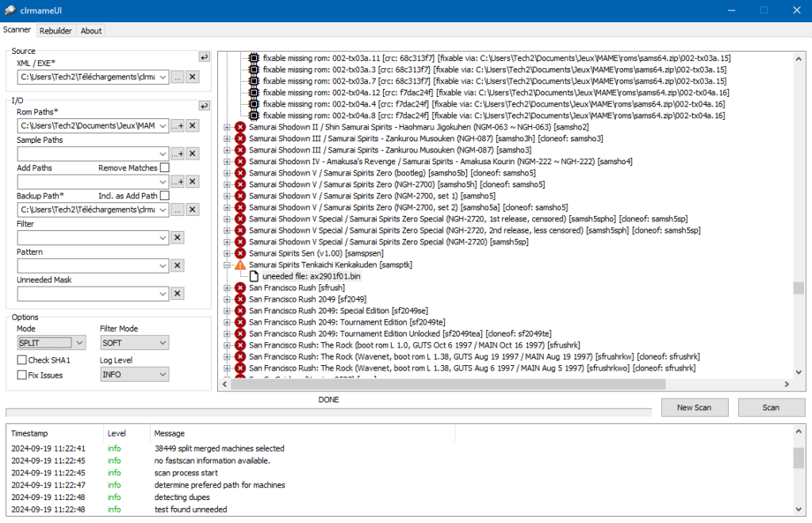Toggle the Remove Matches checkbox
Image resolution: width=812 pixels, height=523 pixels.
pyautogui.click(x=165, y=167)
